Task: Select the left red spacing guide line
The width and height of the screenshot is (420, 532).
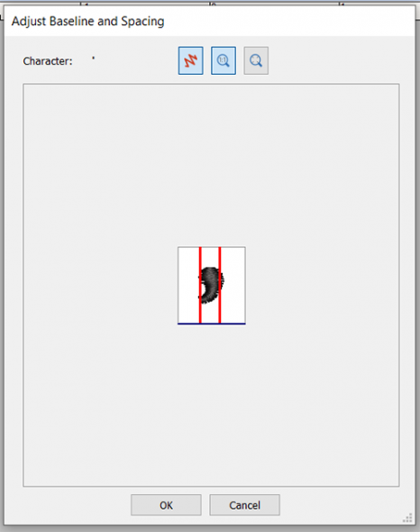Action: [x=200, y=285]
